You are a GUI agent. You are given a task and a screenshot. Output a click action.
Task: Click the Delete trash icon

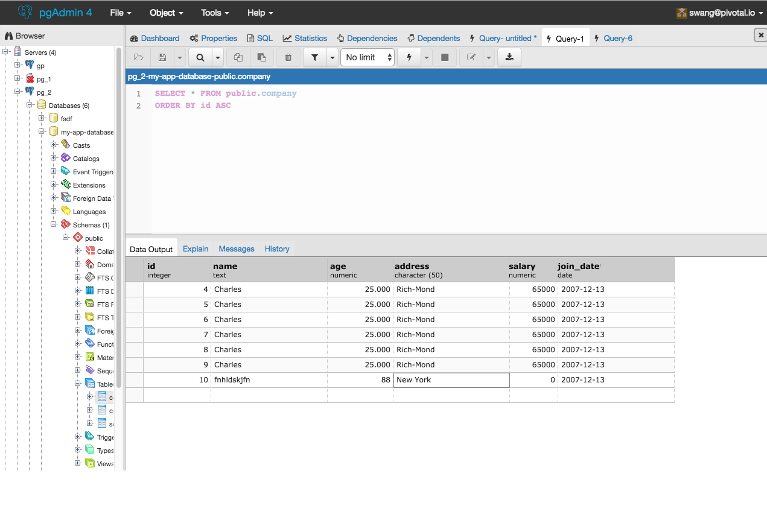288,57
